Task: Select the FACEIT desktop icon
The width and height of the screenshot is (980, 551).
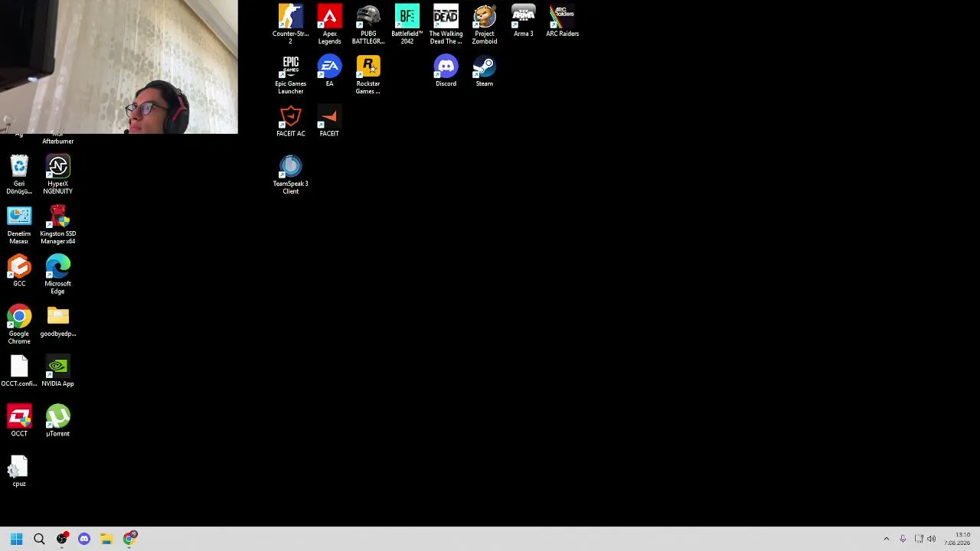Action: pyautogui.click(x=329, y=121)
